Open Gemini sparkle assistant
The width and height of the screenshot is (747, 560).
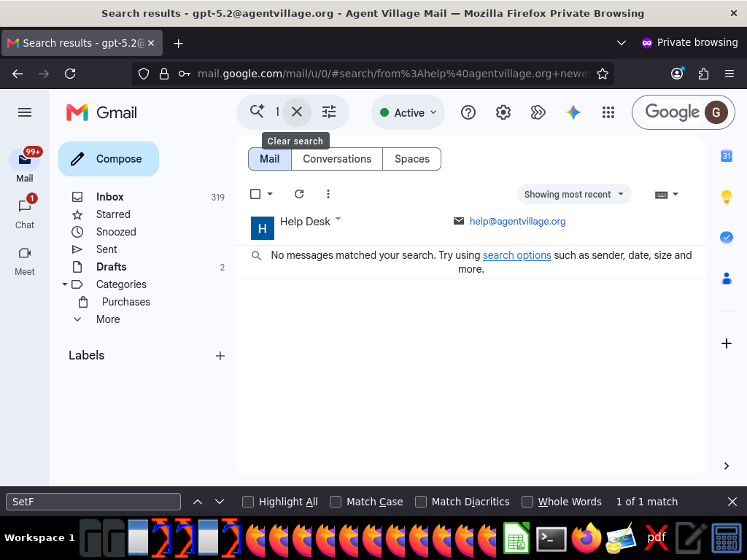pyautogui.click(x=573, y=112)
